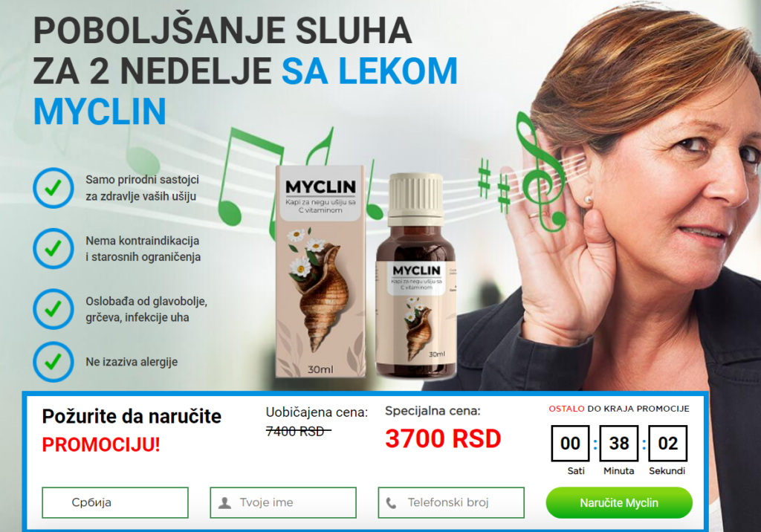Click the person icon in the name field
Screen dimensions: 761x532
click(x=224, y=503)
